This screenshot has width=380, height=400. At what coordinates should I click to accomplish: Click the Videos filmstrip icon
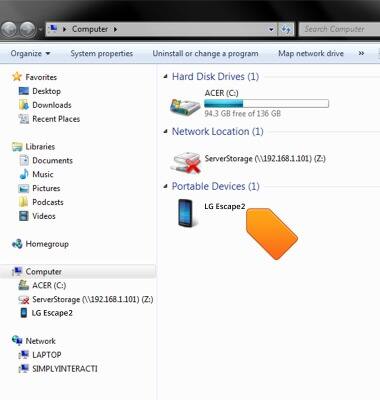coord(24,216)
